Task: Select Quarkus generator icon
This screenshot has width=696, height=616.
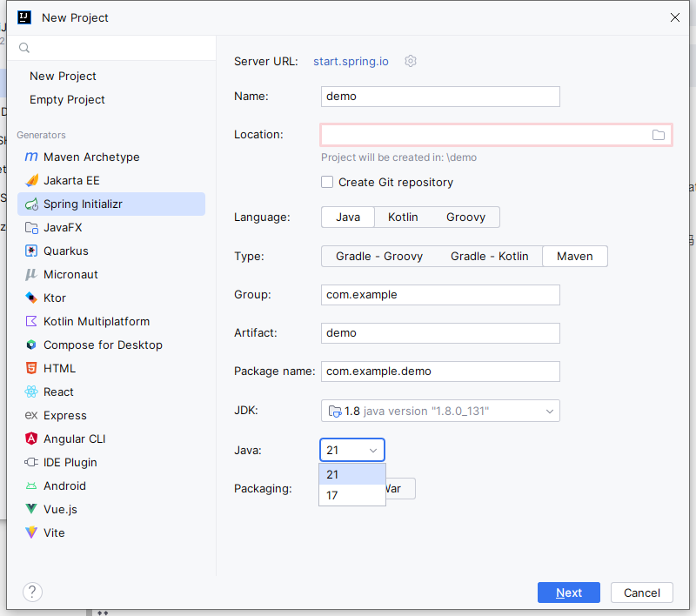Action: 31,251
